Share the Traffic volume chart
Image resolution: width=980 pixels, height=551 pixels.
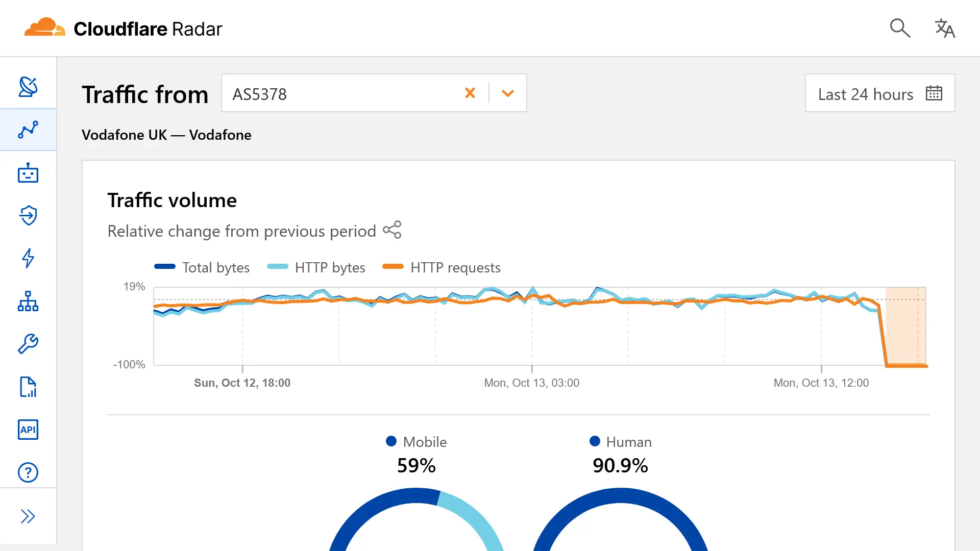click(393, 230)
